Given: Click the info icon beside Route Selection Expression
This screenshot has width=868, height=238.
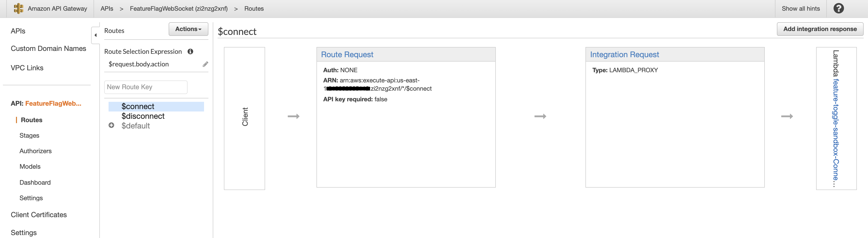Looking at the screenshot, I should tap(191, 52).
